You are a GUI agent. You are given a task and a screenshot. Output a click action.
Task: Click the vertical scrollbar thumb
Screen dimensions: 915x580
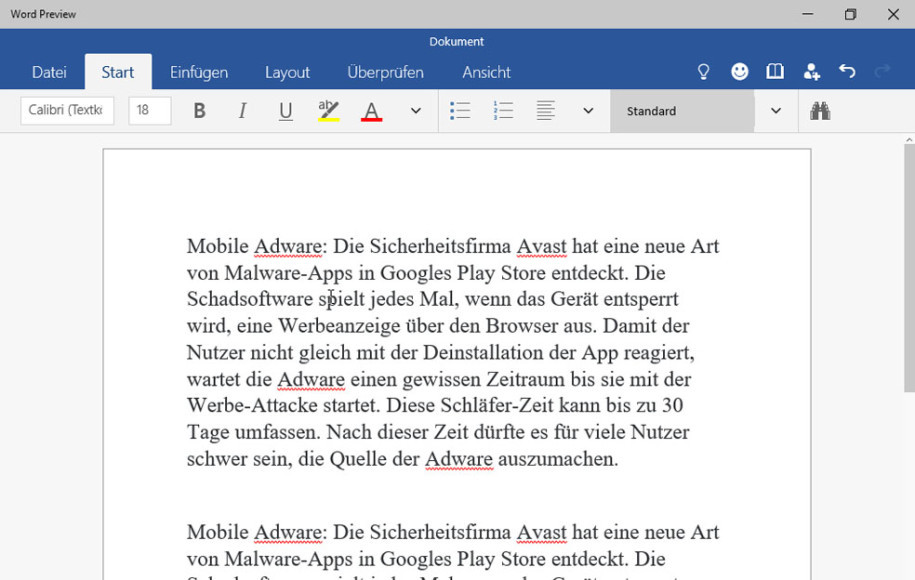coord(909,268)
